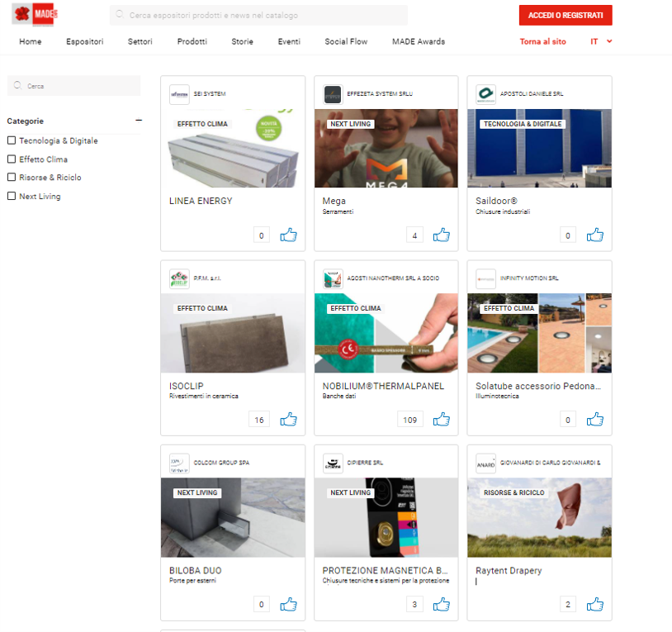Screen dimensions: 672x632
Task: Like the Raytent Drapery thumbs-up
Action: [x=595, y=605]
